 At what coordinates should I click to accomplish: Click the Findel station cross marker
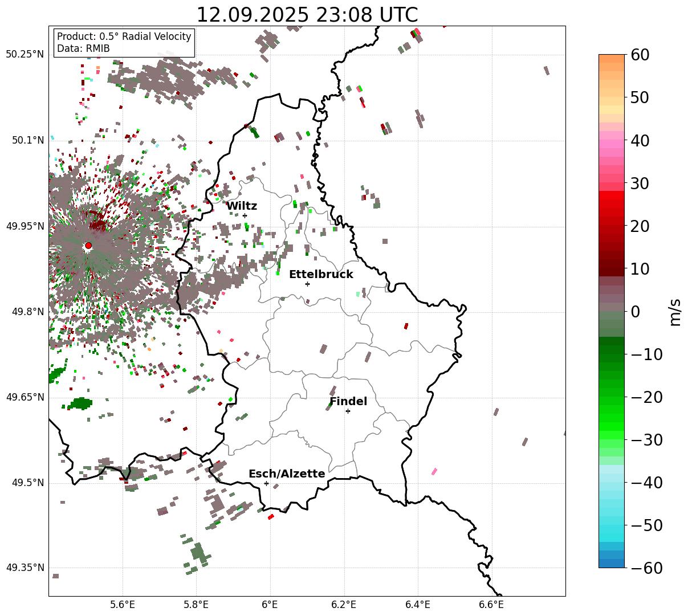348,411
